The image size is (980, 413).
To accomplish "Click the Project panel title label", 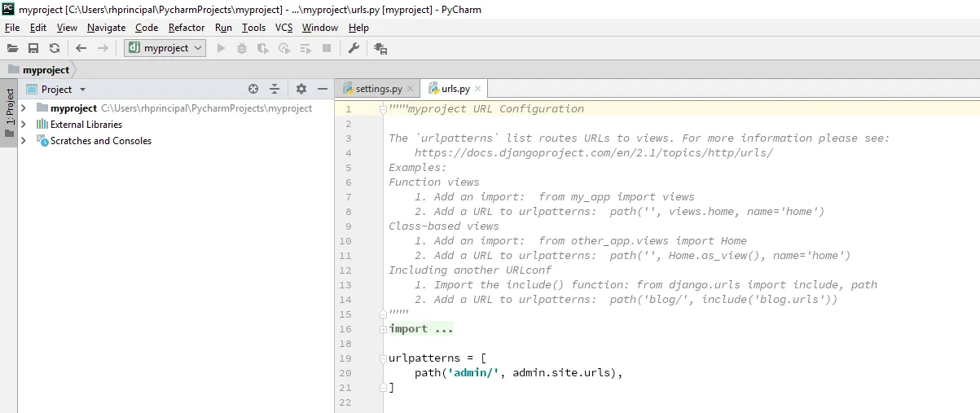I will click(57, 90).
